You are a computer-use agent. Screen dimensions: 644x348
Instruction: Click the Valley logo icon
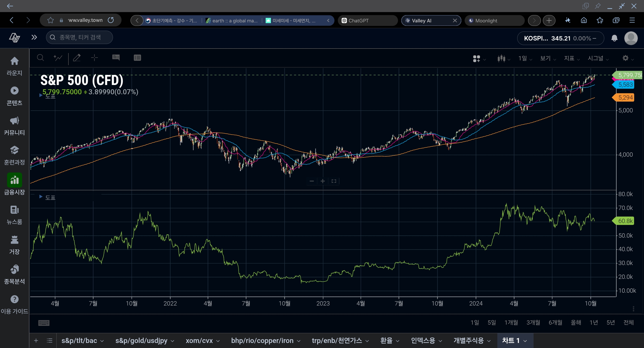coord(14,38)
